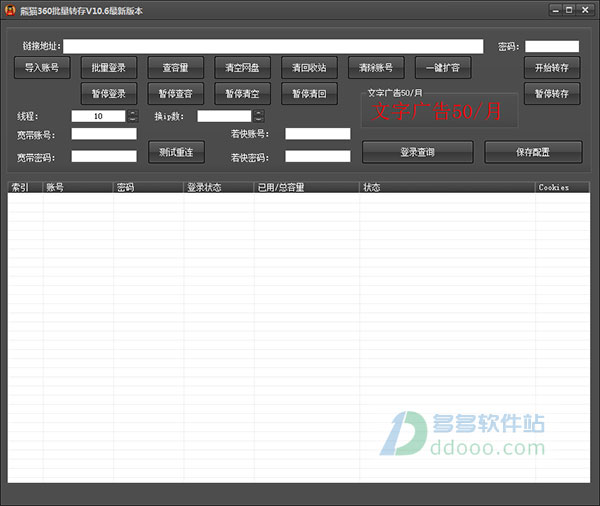This screenshot has width=600, height=506.
Task: Click the 线程 value field
Action: pos(98,116)
